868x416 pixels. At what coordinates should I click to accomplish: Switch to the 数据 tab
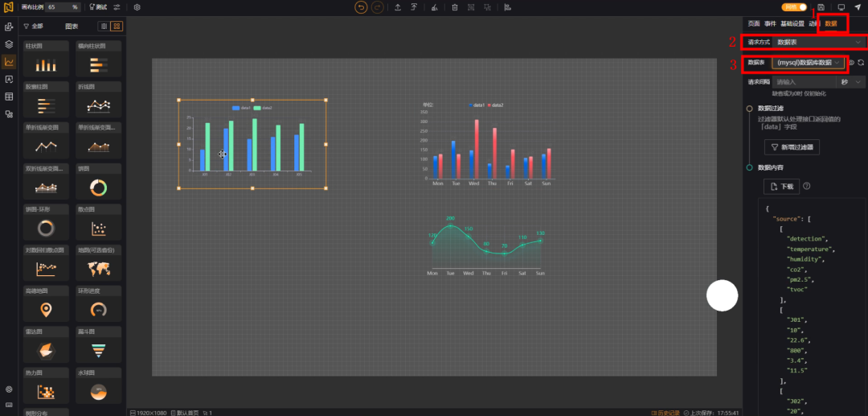(831, 23)
